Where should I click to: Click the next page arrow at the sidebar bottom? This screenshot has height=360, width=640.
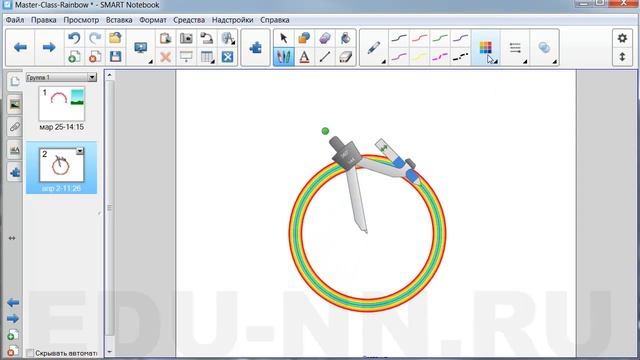(x=13, y=318)
